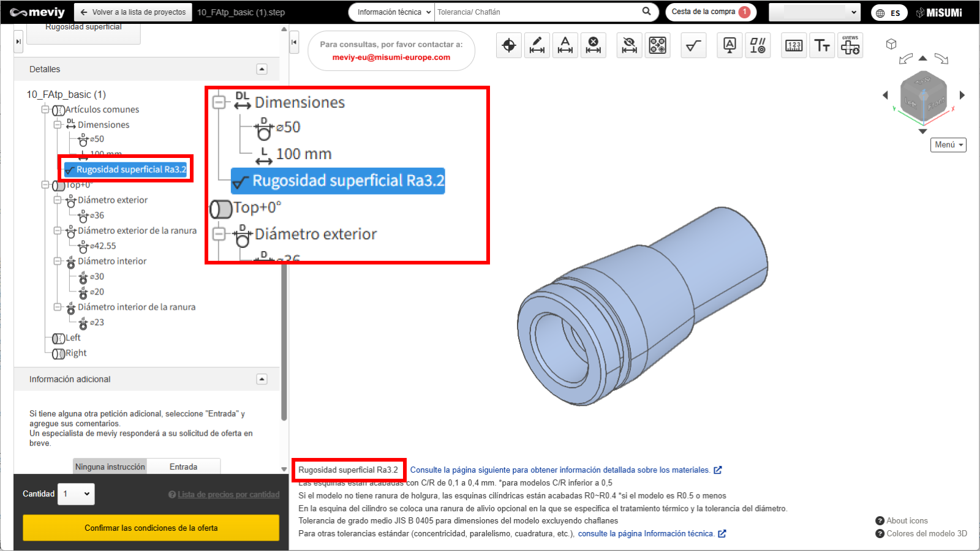Select the geometric tolerance symbols tool
980x551 pixels.
[x=758, y=46]
